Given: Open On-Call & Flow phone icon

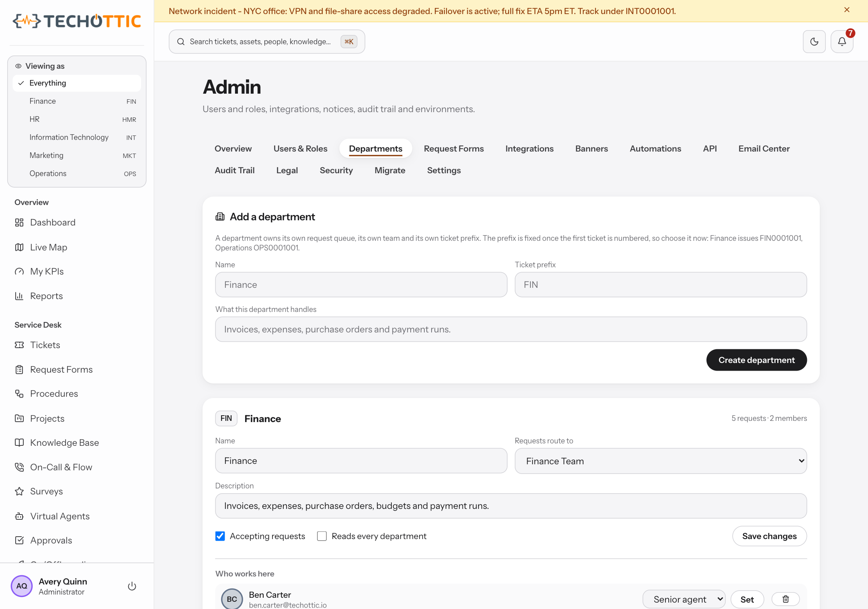Looking at the screenshot, I should click(x=19, y=467).
